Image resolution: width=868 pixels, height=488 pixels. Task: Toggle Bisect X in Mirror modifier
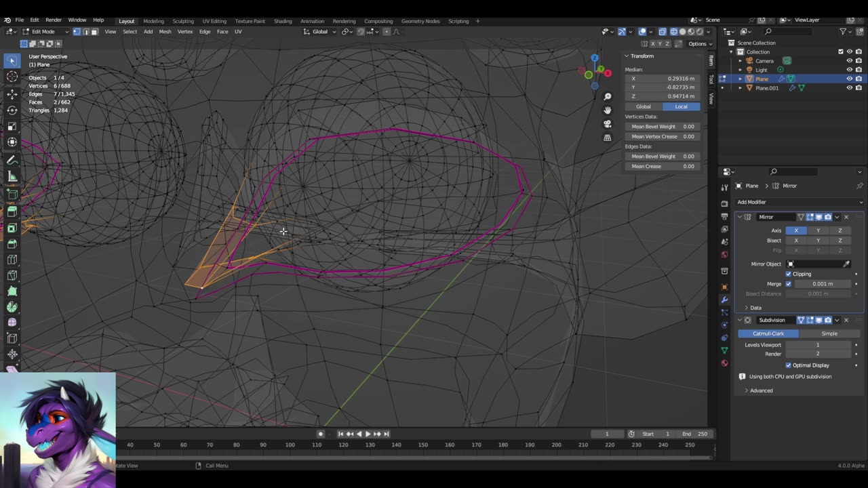coord(796,241)
